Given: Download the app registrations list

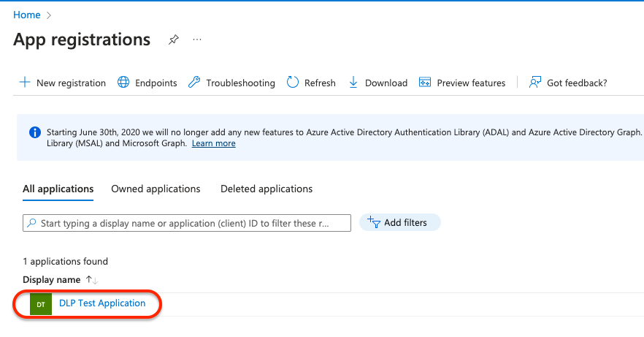Looking at the screenshot, I should [x=378, y=83].
